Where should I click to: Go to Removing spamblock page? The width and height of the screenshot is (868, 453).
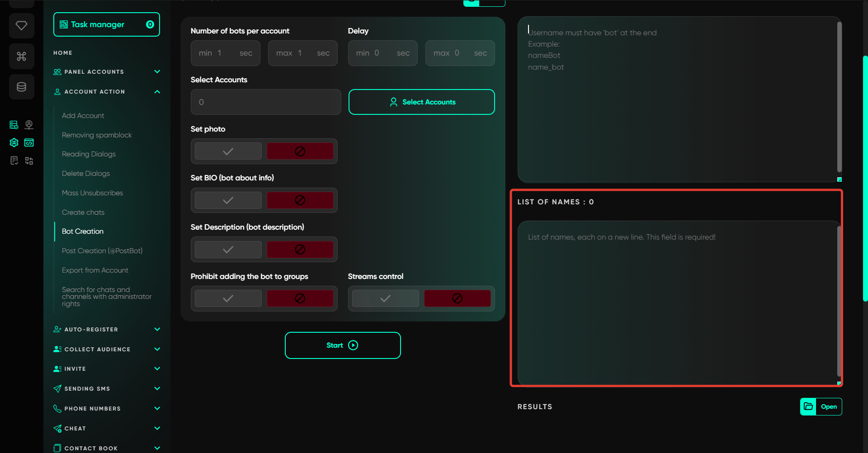point(97,135)
